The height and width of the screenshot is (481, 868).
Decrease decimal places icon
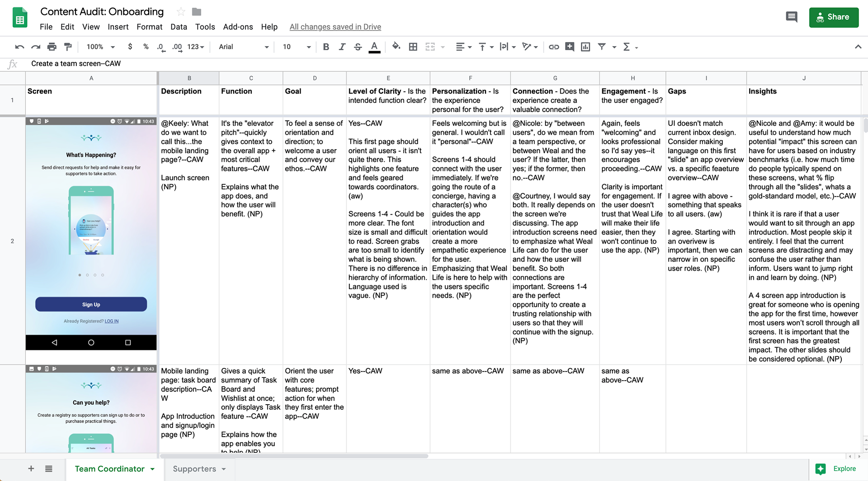coord(160,47)
